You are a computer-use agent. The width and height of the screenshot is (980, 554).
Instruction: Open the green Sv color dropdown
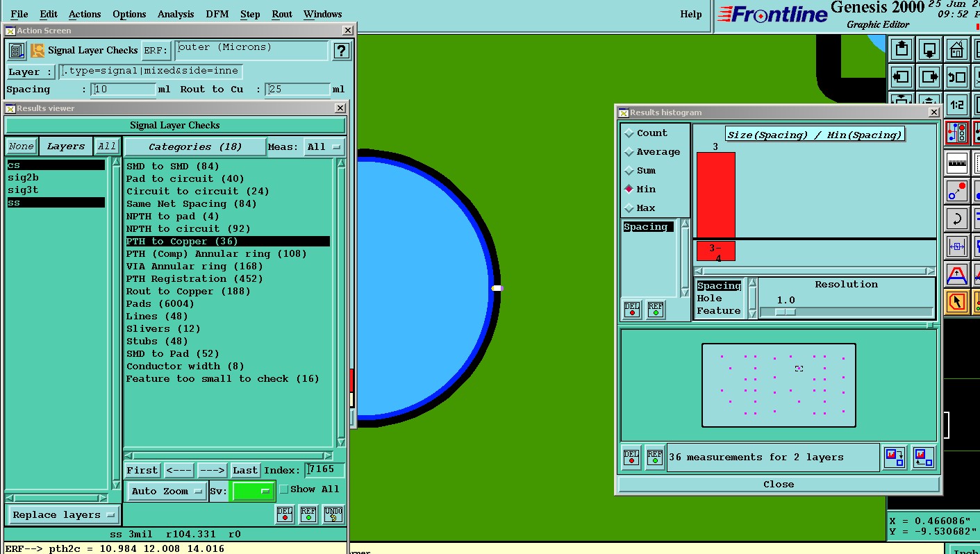(x=253, y=491)
